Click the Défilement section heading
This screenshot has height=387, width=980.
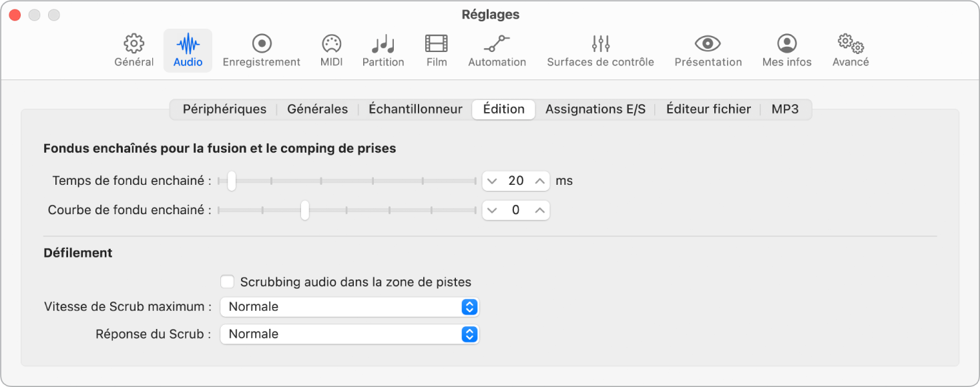[78, 253]
